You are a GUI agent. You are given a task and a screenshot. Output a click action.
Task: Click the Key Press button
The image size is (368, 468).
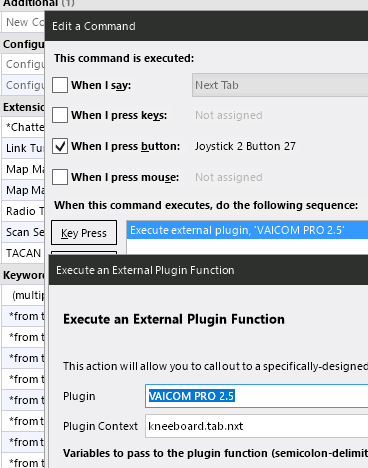(84, 233)
